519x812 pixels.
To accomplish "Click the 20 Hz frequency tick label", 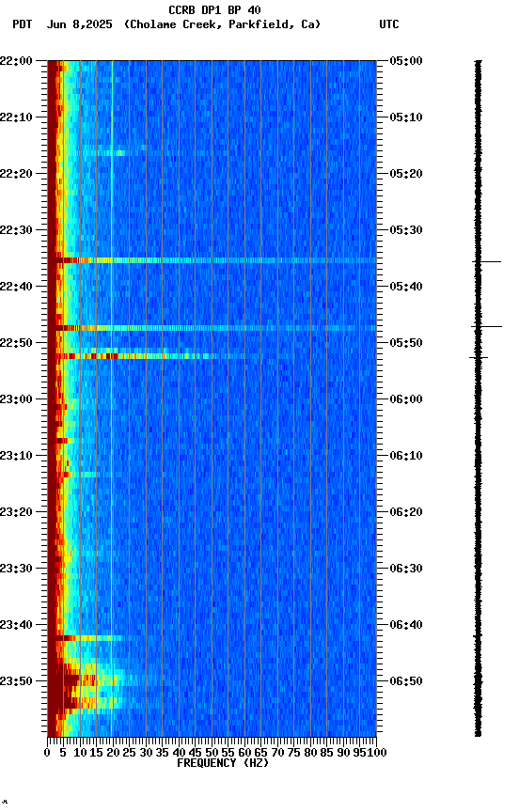I will pos(113,753).
